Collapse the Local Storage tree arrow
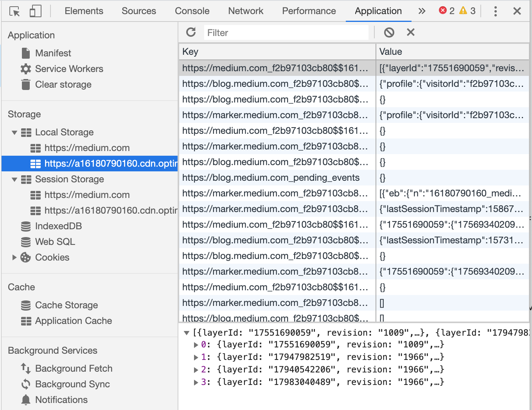Image resolution: width=532 pixels, height=410 pixels. click(14, 133)
